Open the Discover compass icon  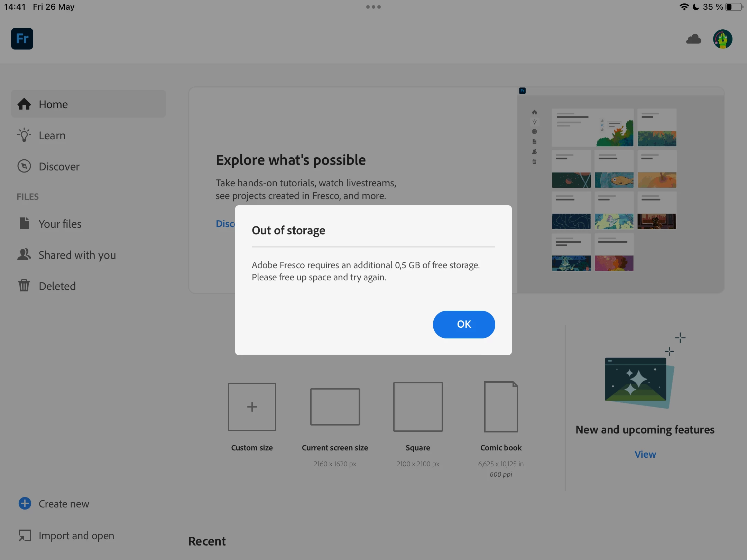[24, 166]
